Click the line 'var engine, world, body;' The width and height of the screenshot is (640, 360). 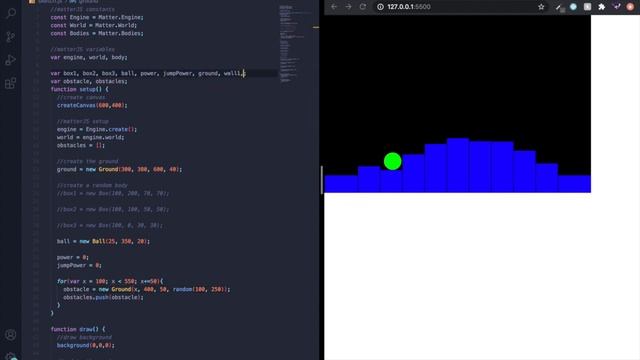pyautogui.click(x=89, y=57)
